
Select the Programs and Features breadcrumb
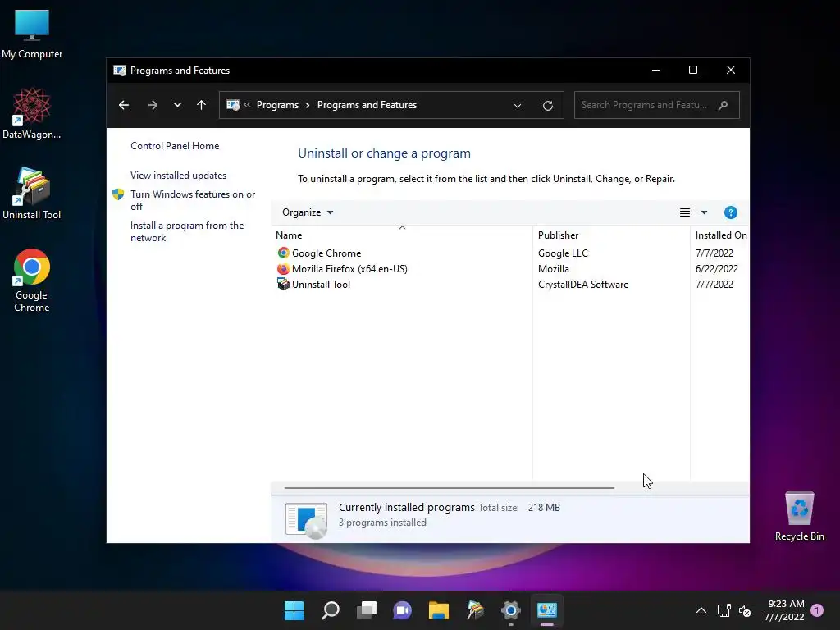[x=367, y=105]
